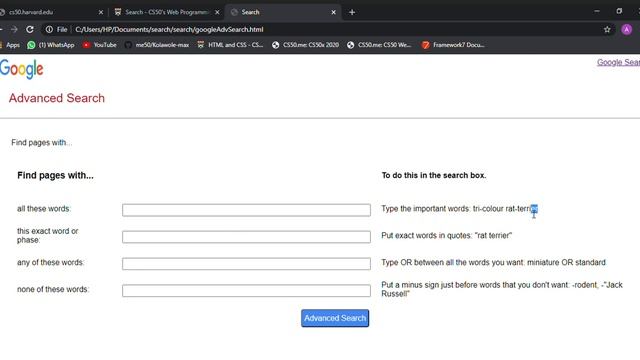Close the active Search tab

[333, 12]
